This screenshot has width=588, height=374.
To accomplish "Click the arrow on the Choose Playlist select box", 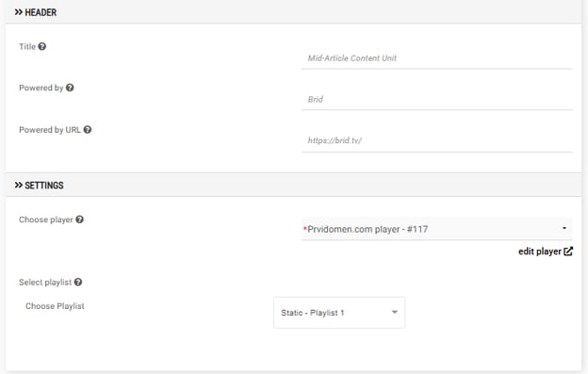I will tap(395, 312).
